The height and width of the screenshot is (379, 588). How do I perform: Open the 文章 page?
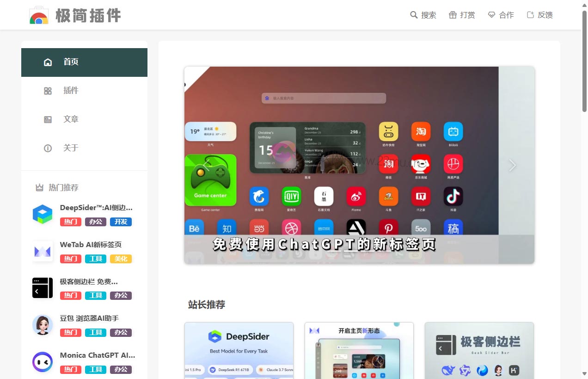[71, 119]
